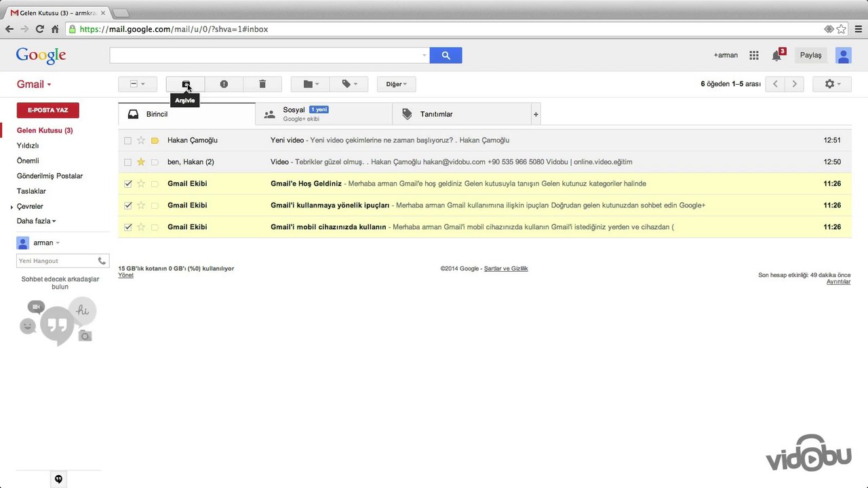Click browser Back arrow
Screen dimensions: 868x488
[9, 29]
